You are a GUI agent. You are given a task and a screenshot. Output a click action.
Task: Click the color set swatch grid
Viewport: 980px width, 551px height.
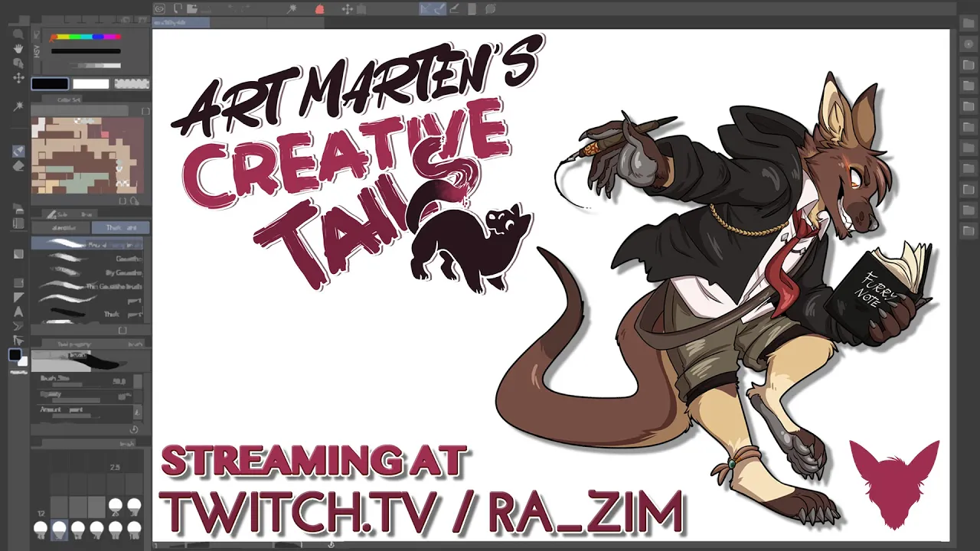click(87, 155)
